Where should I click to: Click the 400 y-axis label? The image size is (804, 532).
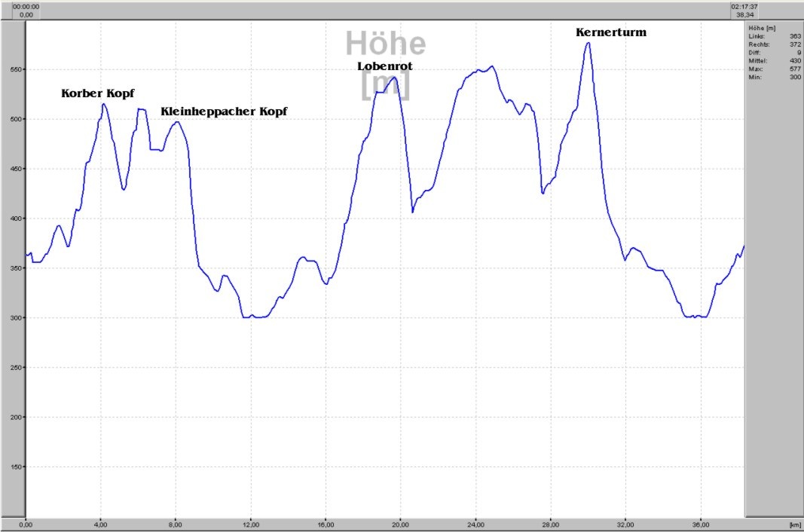15,219
